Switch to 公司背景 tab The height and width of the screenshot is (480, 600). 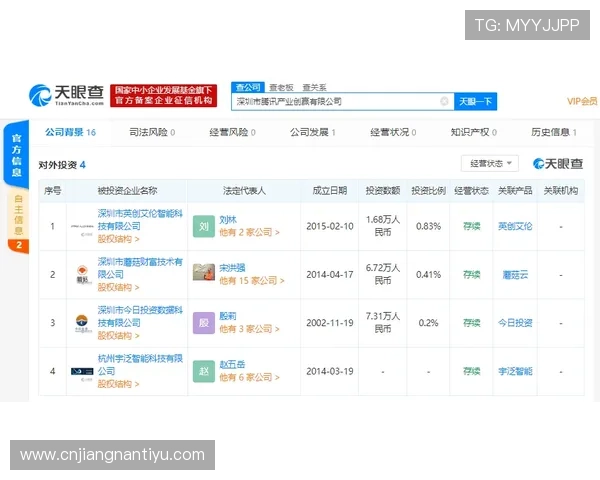coord(70,132)
